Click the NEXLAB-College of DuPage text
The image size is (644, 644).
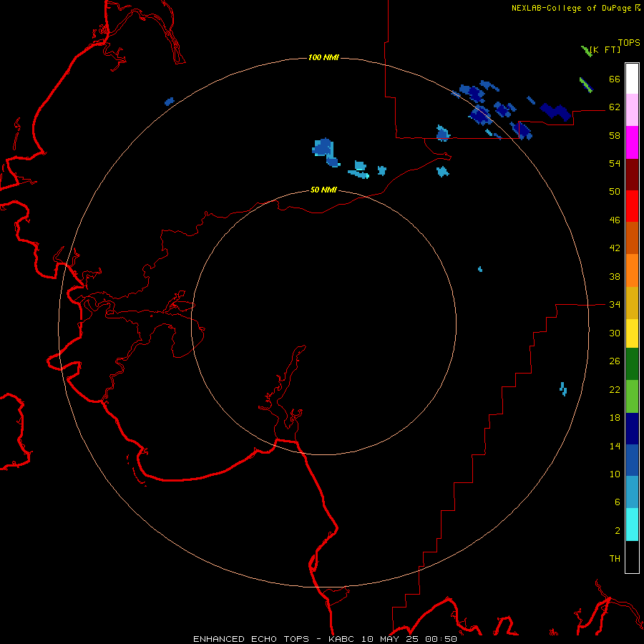pyautogui.click(x=571, y=8)
